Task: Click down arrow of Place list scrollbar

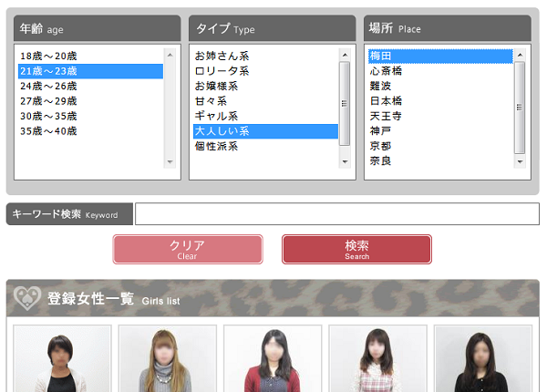Action: 520,161
